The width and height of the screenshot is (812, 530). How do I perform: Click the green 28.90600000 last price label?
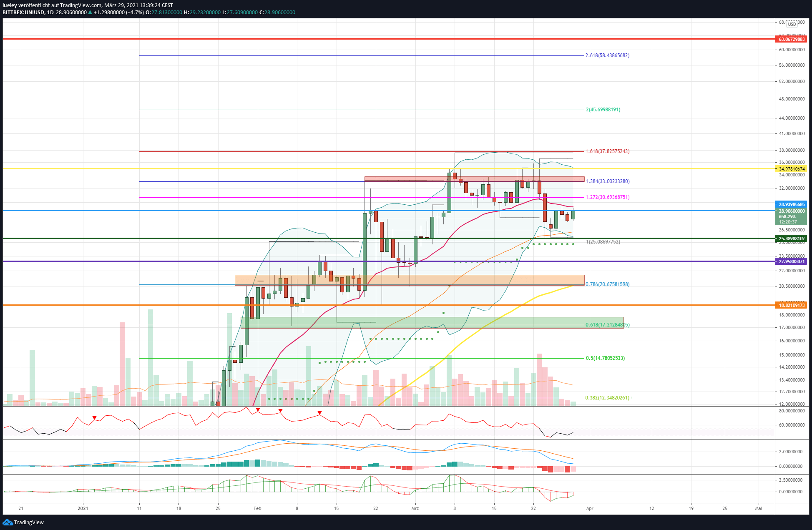click(x=791, y=211)
